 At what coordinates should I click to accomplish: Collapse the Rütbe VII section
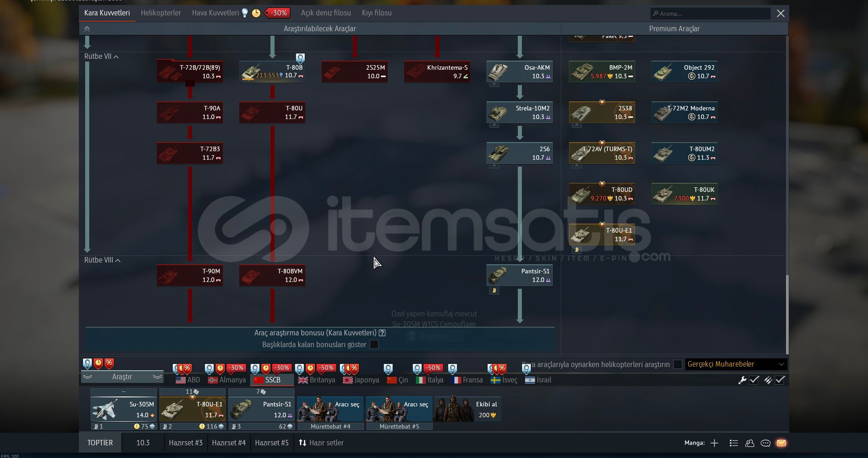click(101, 57)
